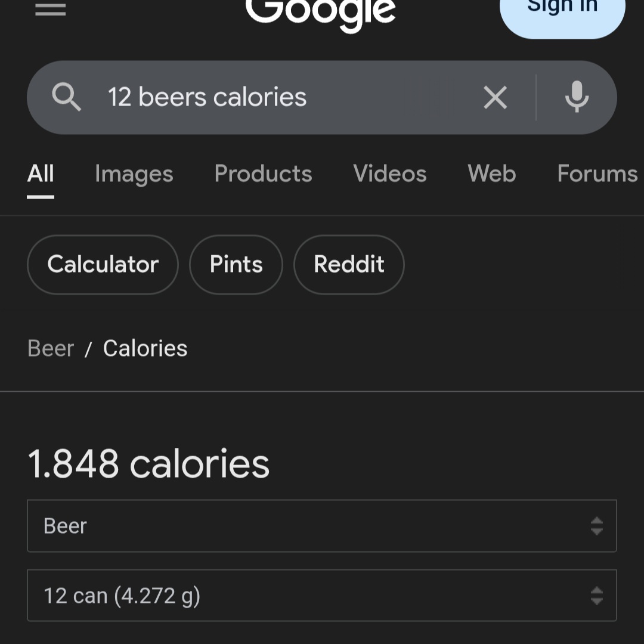Select the All tab

pos(41,174)
